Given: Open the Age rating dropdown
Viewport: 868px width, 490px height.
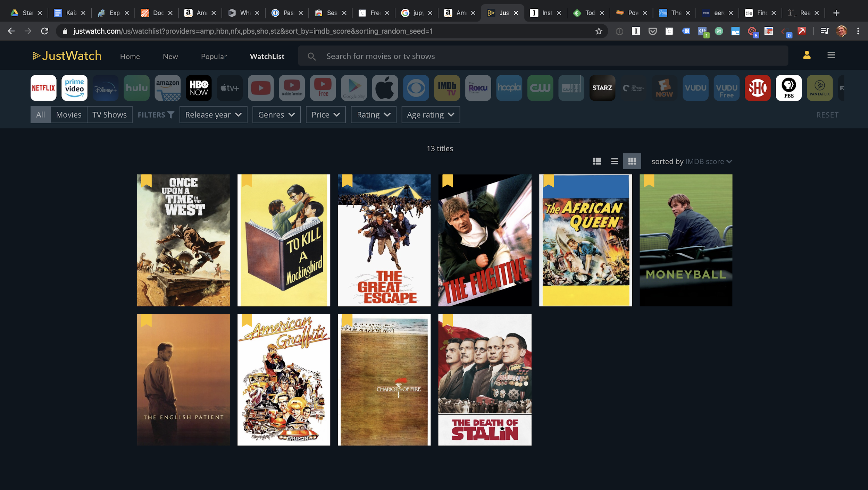Looking at the screenshot, I should point(431,115).
